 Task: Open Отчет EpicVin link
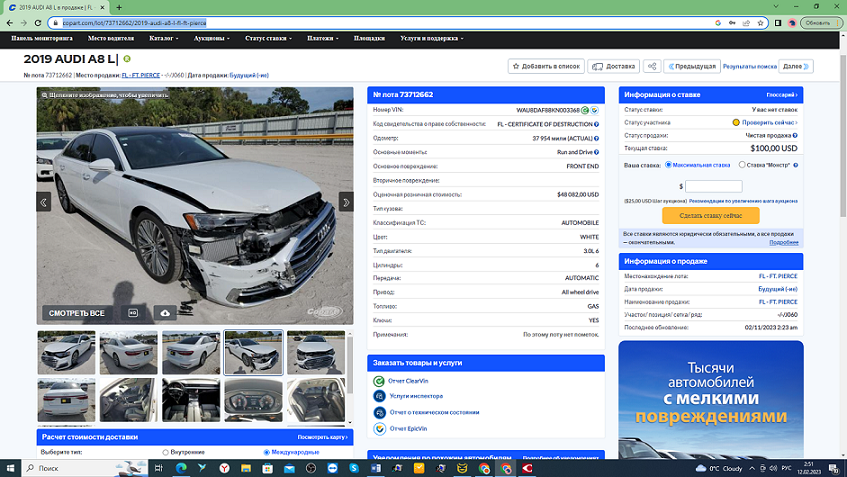coord(408,428)
